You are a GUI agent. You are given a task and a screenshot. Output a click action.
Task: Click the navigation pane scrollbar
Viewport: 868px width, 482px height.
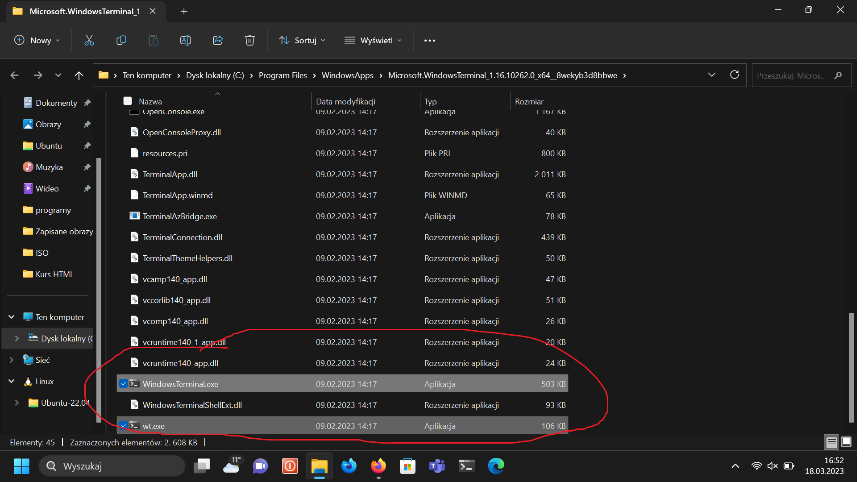[x=99, y=290]
